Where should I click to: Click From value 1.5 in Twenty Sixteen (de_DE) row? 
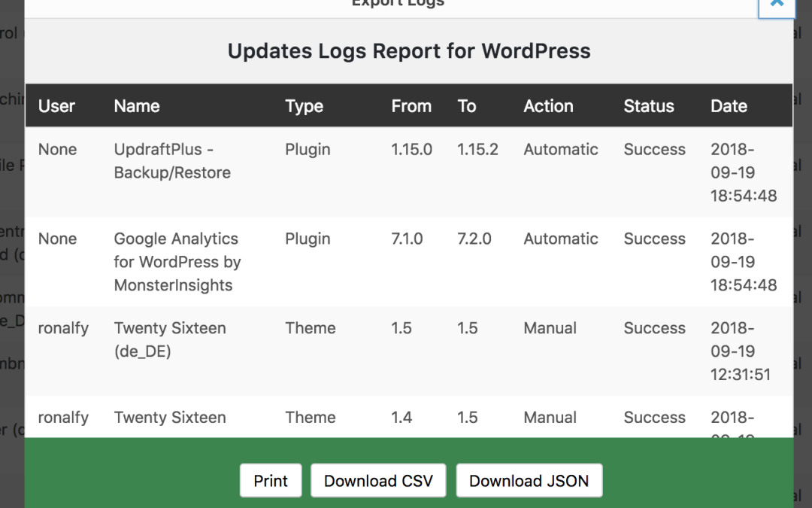(x=401, y=328)
